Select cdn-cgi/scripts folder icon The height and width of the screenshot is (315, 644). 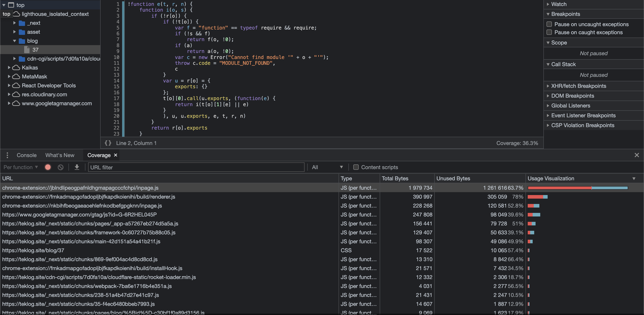(x=22, y=59)
